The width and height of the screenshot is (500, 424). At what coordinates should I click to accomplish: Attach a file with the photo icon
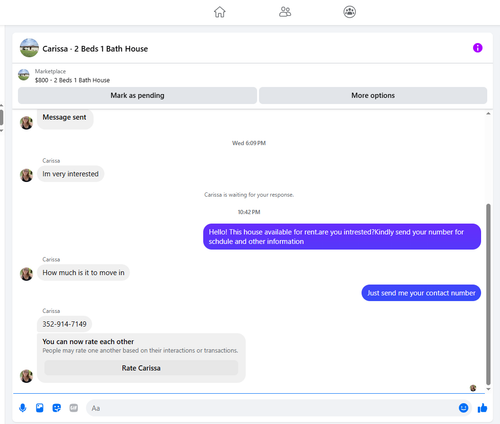pos(40,408)
